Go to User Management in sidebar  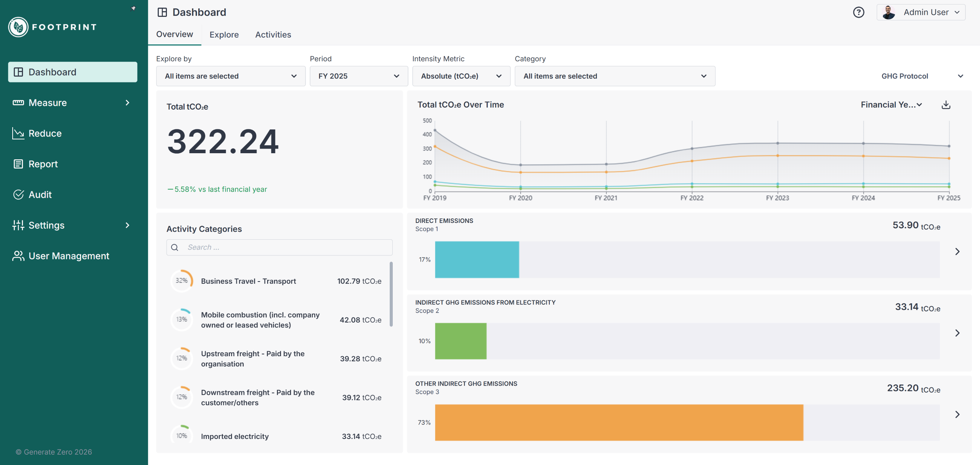pyautogui.click(x=69, y=256)
